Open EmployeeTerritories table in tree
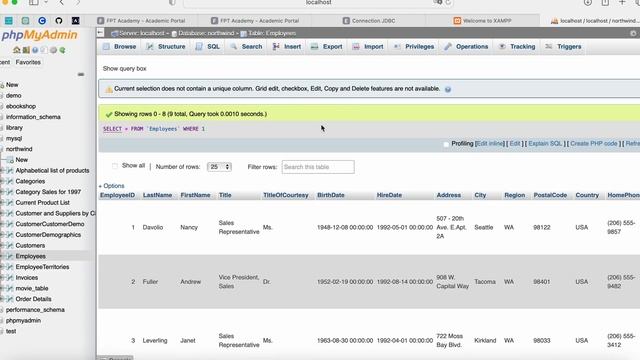The height and width of the screenshot is (360, 640). (x=42, y=267)
